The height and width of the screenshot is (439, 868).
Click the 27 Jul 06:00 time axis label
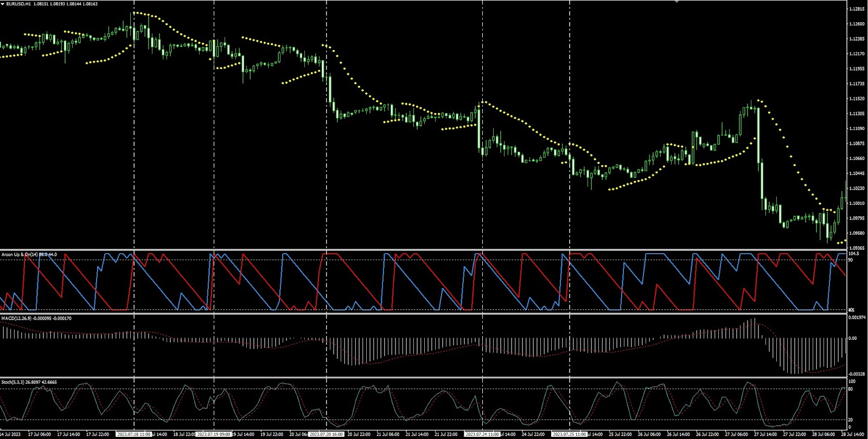(x=736, y=434)
